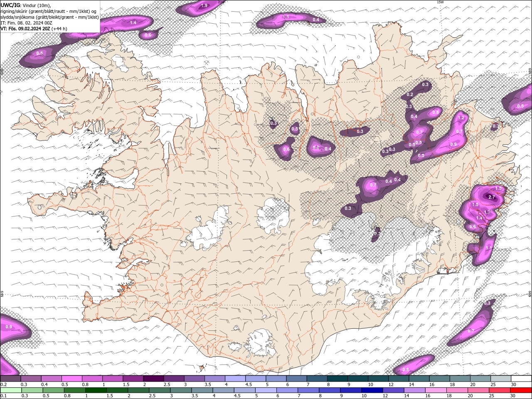Click the white Mýrdalsjökull glacier near the south coast

(260, 343)
